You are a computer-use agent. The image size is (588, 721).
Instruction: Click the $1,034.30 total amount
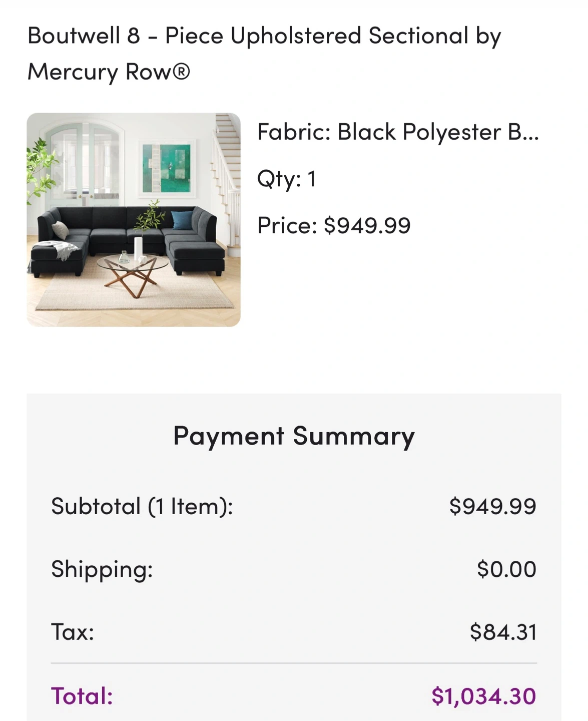(483, 696)
